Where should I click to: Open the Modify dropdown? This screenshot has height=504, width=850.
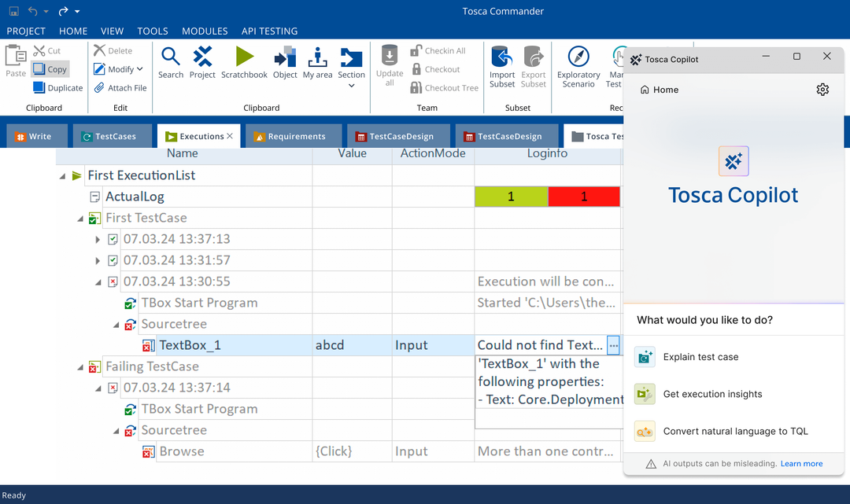point(118,68)
